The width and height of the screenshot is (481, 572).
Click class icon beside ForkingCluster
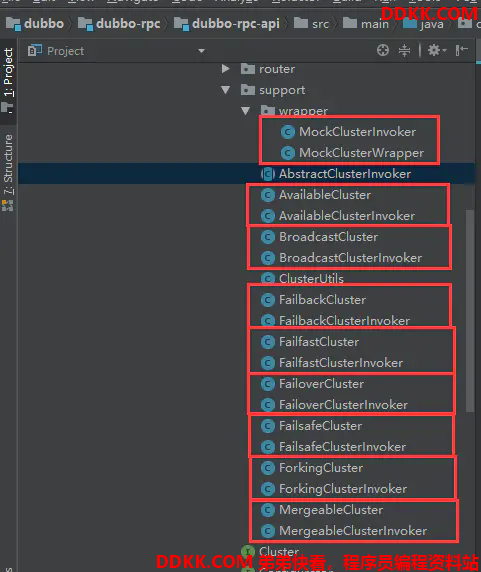(x=268, y=468)
